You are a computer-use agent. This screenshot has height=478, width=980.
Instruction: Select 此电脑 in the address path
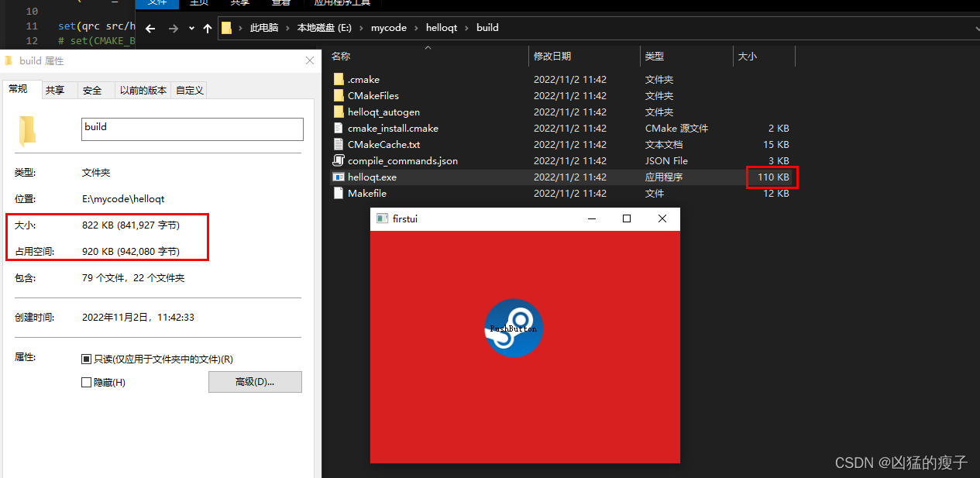[263, 28]
